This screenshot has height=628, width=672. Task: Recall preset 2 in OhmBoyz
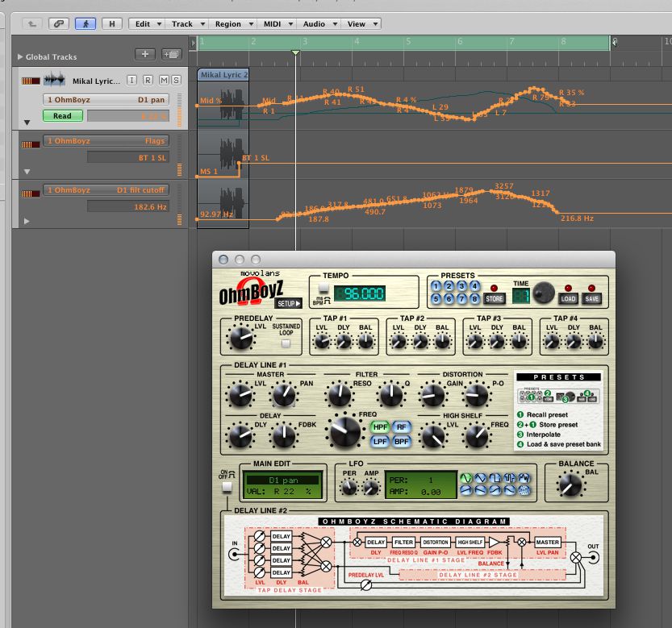[449, 286]
